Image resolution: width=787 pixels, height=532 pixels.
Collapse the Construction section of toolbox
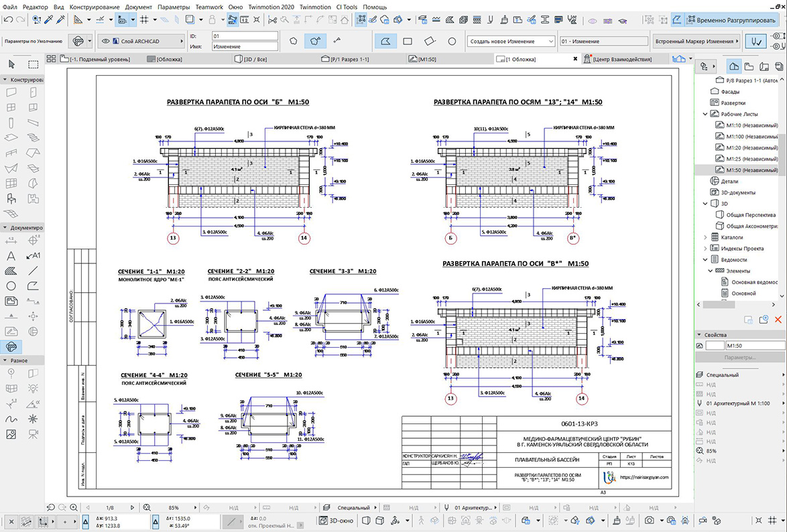[23, 79]
